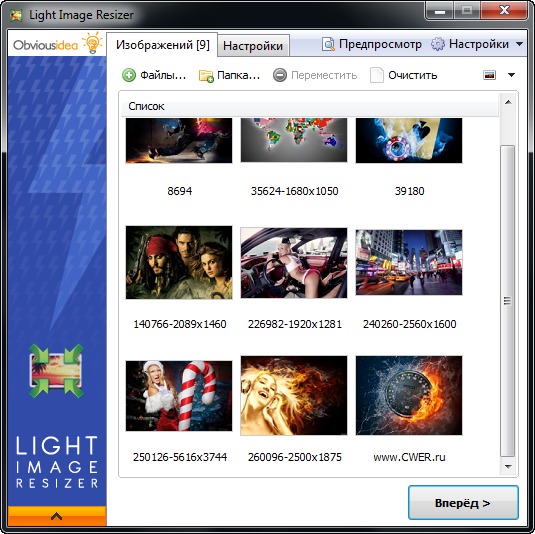Click the Preview magnifier icon
The width and height of the screenshot is (535, 534).
pos(328,44)
